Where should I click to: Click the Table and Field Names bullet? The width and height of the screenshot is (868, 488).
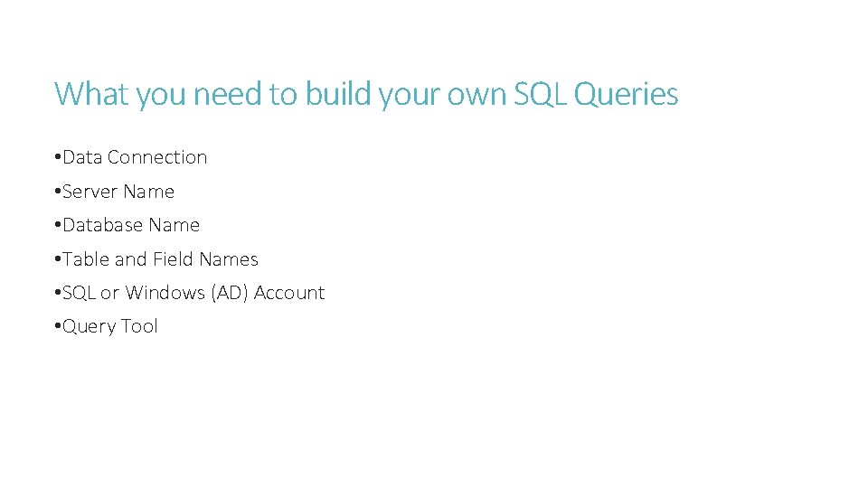(x=159, y=259)
